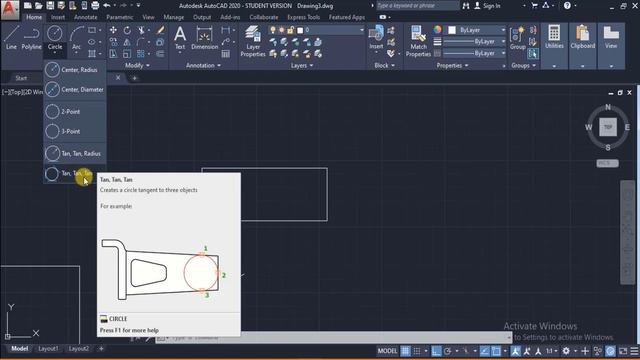Click the Copy tool icon

click(x=113, y=42)
